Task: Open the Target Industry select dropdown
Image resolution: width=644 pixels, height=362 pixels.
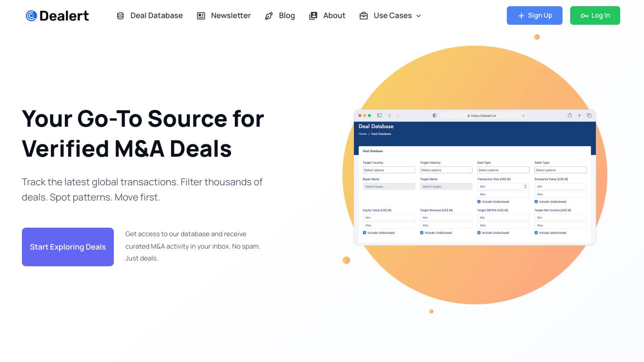Action: click(446, 170)
